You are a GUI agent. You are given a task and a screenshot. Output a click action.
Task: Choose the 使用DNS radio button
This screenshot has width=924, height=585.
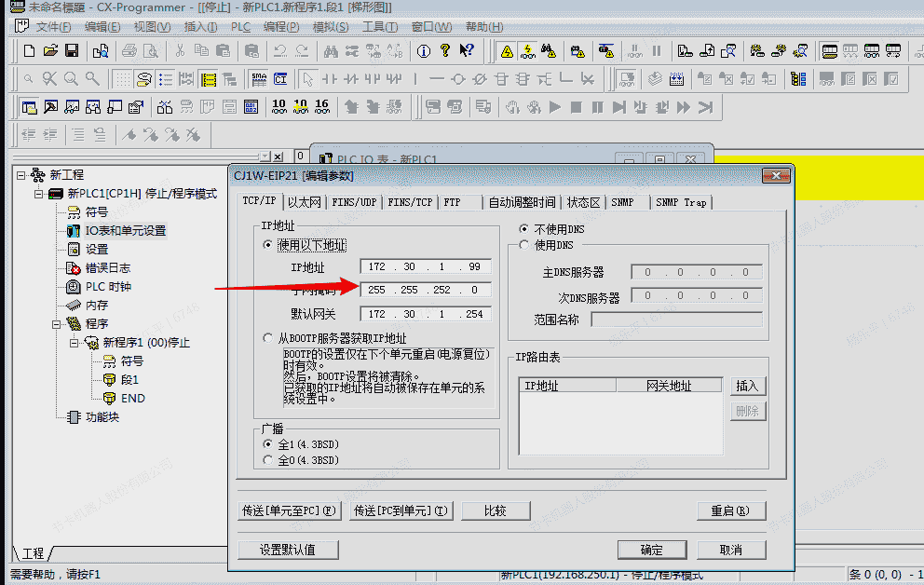pyautogui.click(x=523, y=245)
